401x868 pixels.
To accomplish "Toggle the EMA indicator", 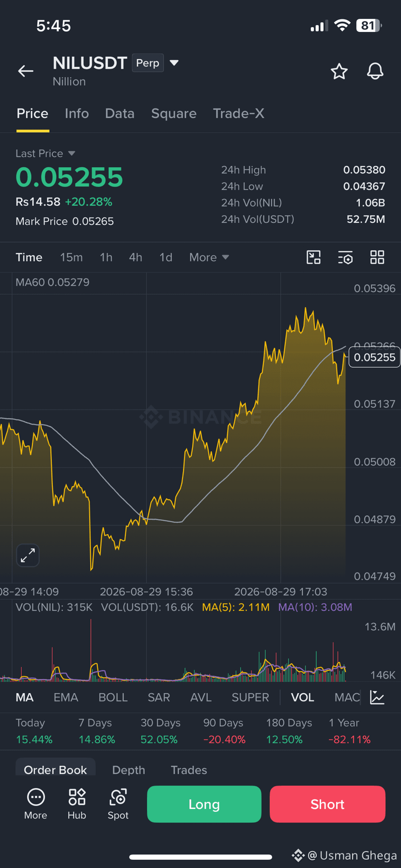I will (x=66, y=697).
